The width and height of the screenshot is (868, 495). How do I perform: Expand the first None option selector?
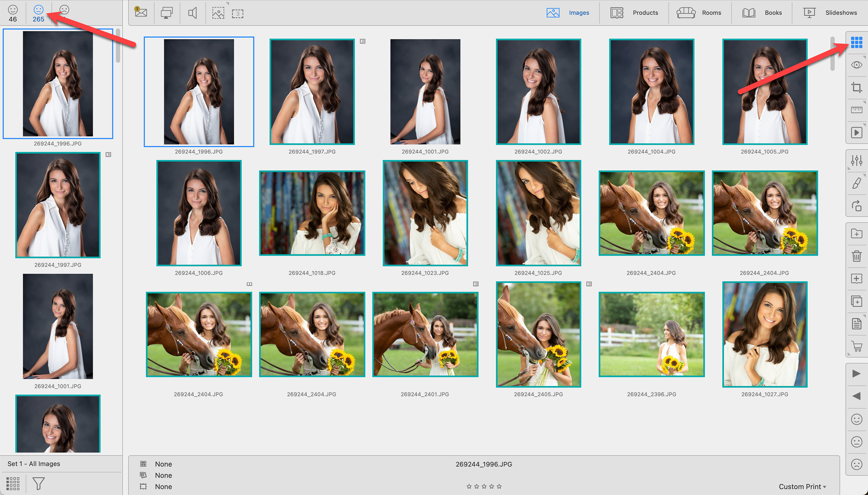pos(163,464)
